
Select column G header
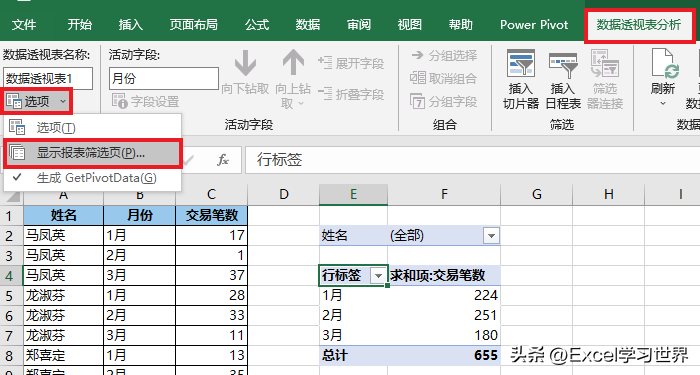pyautogui.click(x=537, y=194)
